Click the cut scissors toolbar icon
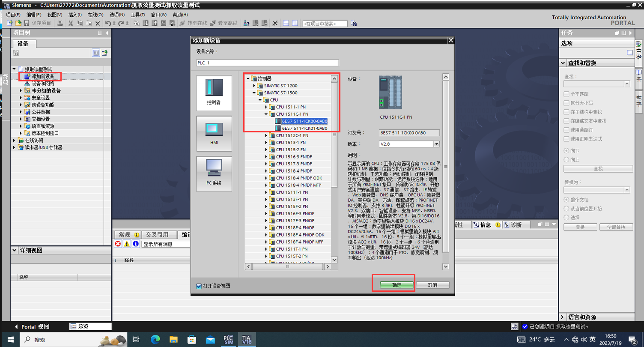The width and height of the screenshot is (644, 347). point(71,23)
